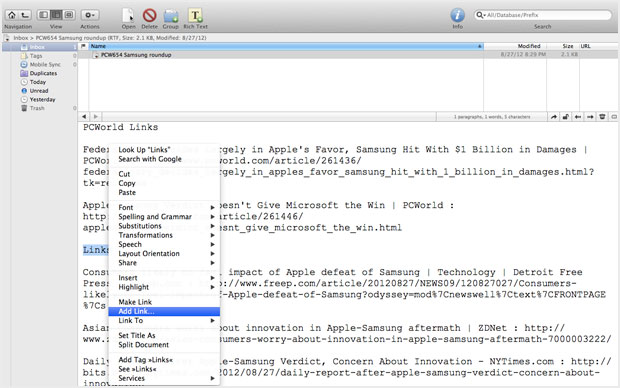Open the Yesterday smart group
Viewport: 620px width, 388px height.
(38, 99)
